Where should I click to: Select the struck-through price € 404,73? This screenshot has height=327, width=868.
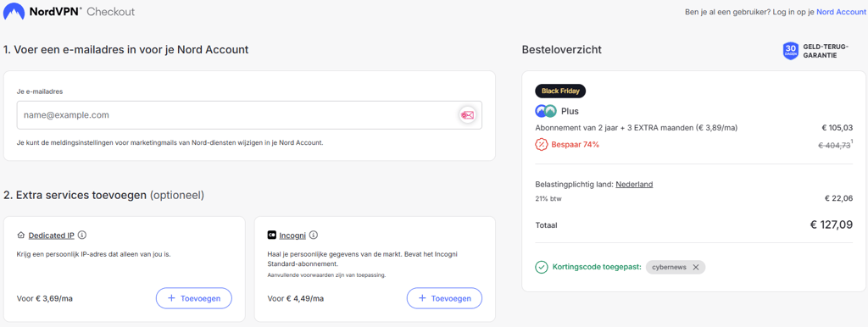click(x=834, y=145)
